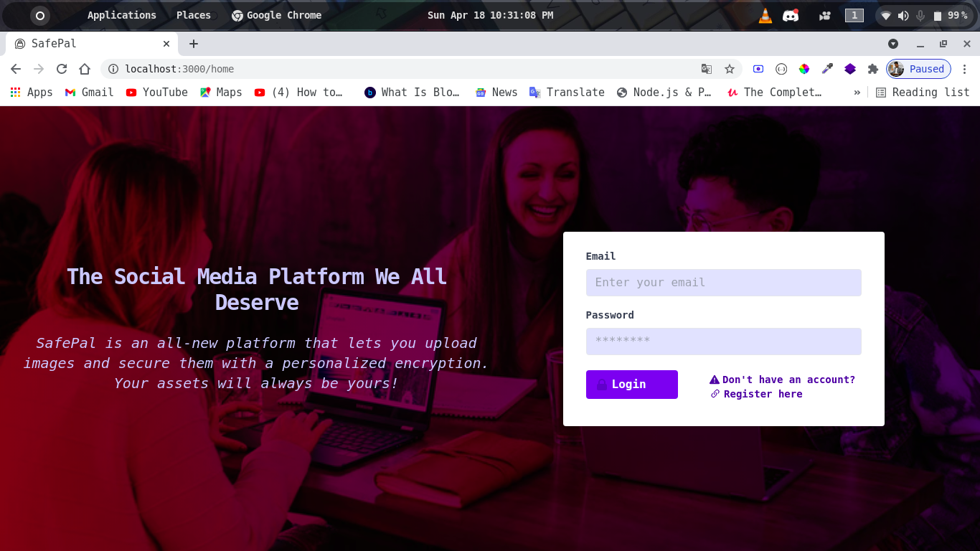Click the purple Login button

tap(631, 385)
